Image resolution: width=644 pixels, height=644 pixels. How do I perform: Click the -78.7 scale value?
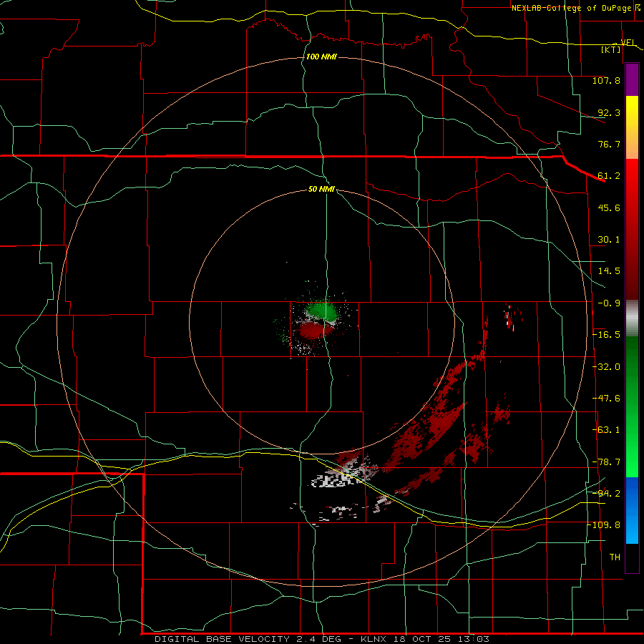pos(607,462)
